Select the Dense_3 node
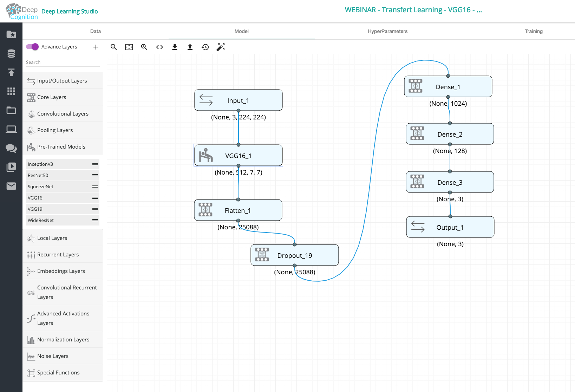 tap(450, 182)
